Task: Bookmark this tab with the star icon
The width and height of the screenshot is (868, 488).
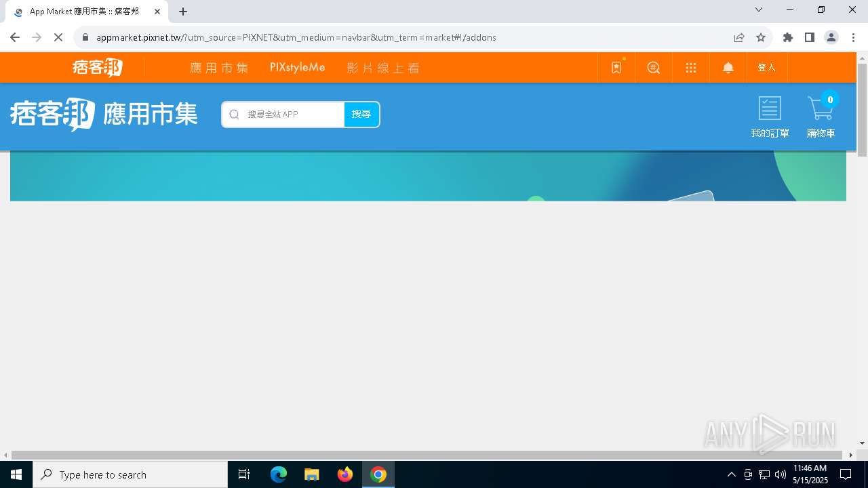Action: click(x=761, y=37)
